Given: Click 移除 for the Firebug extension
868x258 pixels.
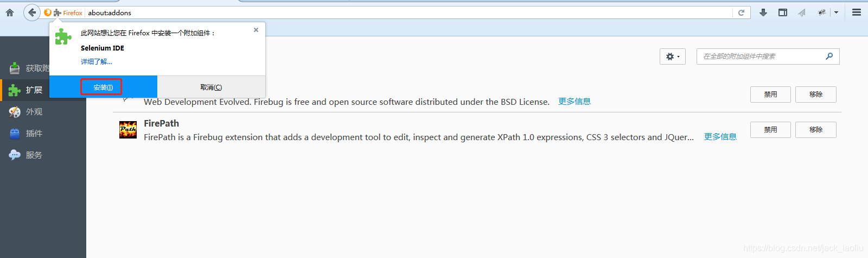Looking at the screenshot, I should tap(816, 95).
